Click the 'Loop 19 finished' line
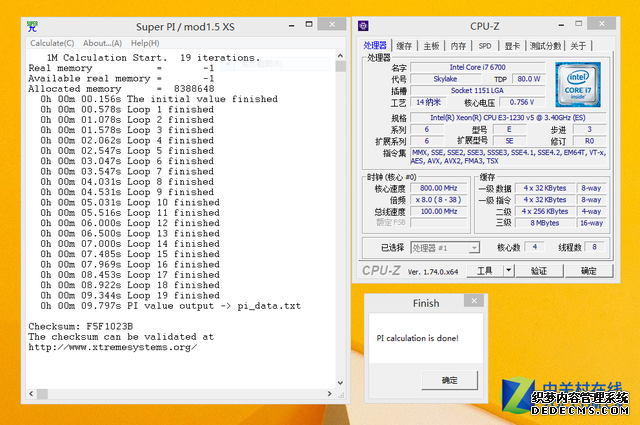Viewport: 640px width, 425px height. (130, 296)
